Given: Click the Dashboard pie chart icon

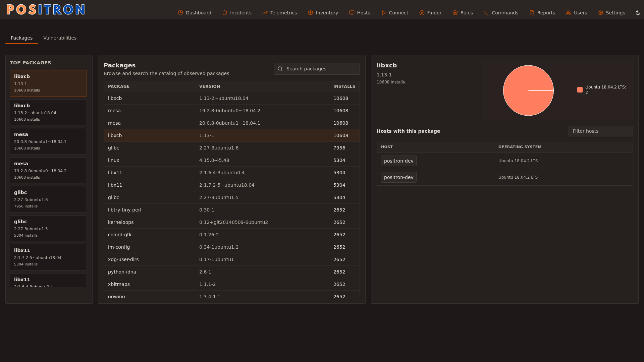Looking at the screenshot, I should tap(180, 13).
